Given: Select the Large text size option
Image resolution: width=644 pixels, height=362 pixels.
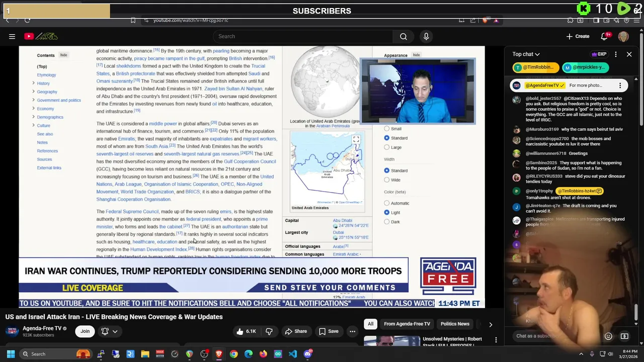Looking at the screenshot, I should (x=386, y=147).
